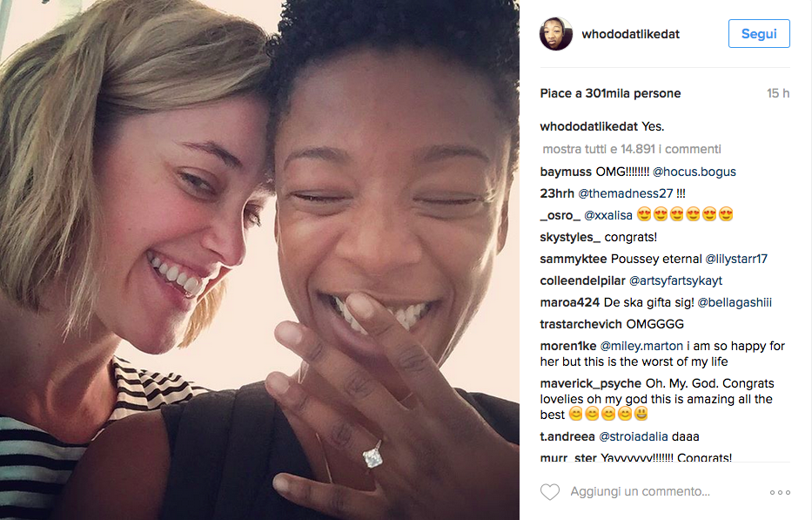This screenshot has width=812, height=520.
Task: Open the @stroiadalia mention
Action: (633, 436)
